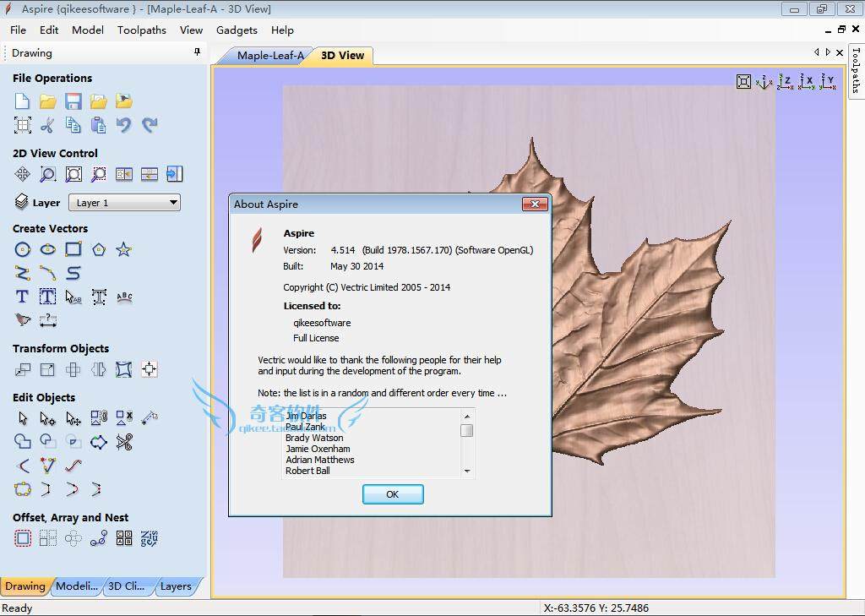
Task: Select the Text on curve ABC tool
Action: (x=125, y=297)
